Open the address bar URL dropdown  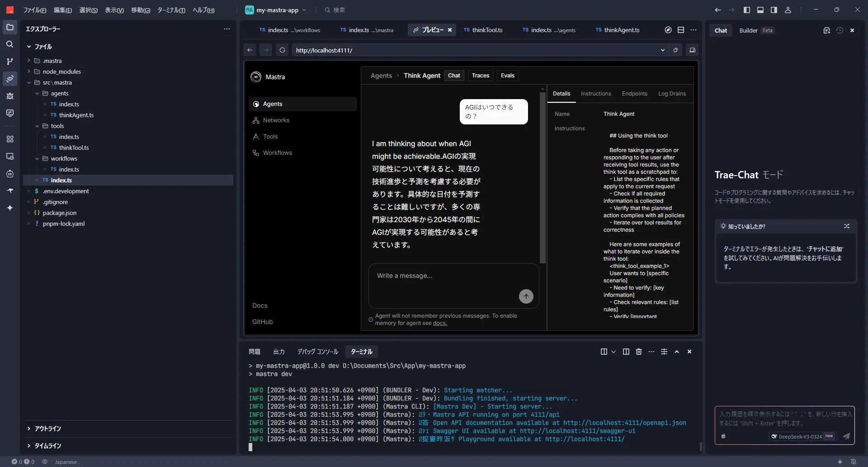[662, 50]
